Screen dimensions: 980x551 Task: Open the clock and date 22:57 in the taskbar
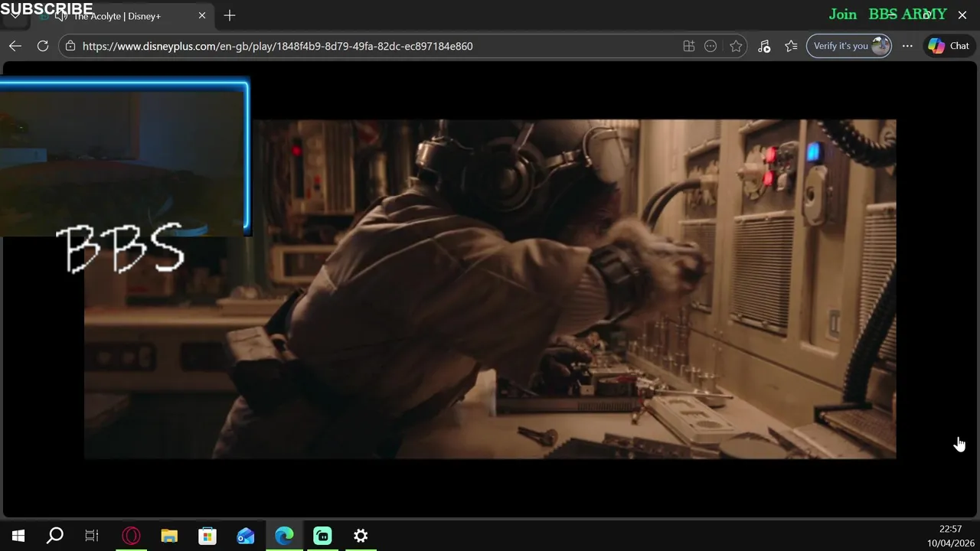[950, 536]
